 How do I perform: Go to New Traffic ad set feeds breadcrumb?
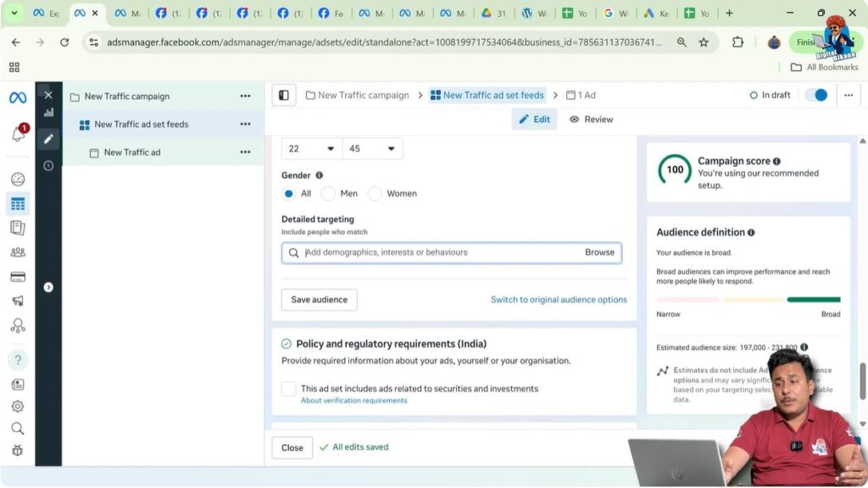point(487,95)
